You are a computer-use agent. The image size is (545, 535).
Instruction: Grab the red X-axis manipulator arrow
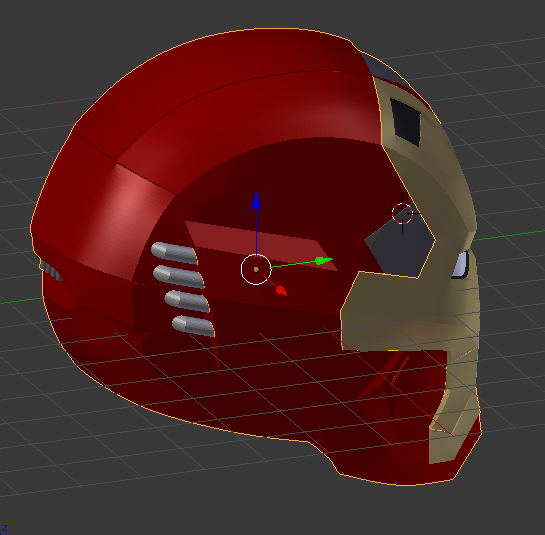(x=282, y=290)
